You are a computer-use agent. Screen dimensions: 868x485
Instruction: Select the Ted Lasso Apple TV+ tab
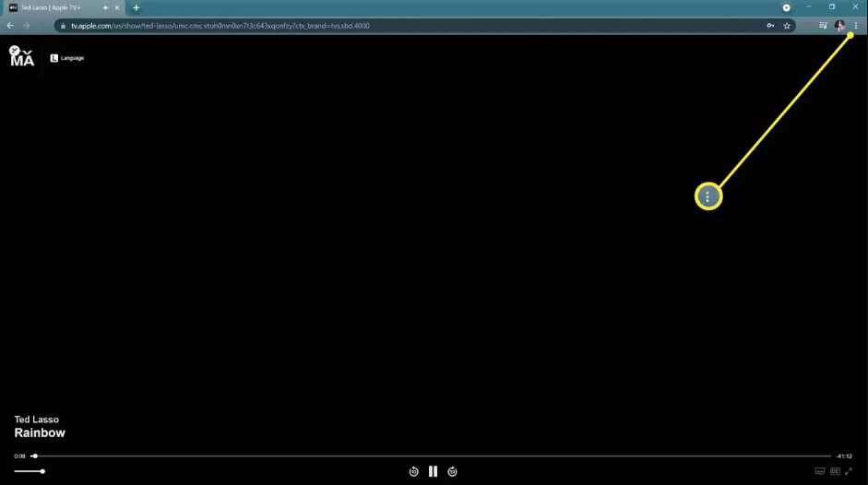pos(62,7)
